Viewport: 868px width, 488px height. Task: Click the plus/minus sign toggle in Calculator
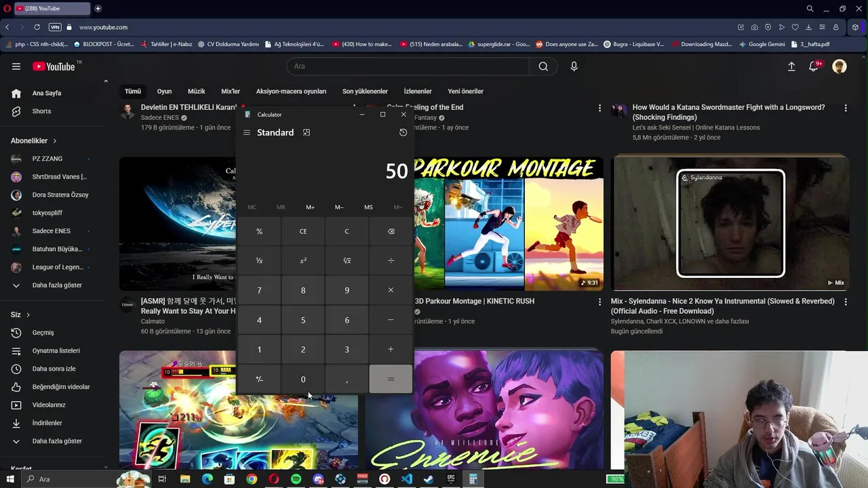pos(259,379)
